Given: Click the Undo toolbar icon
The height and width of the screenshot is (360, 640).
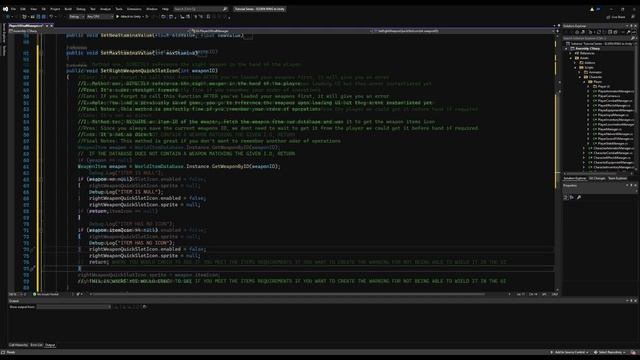Looking at the screenshot, I should click(51, 17).
